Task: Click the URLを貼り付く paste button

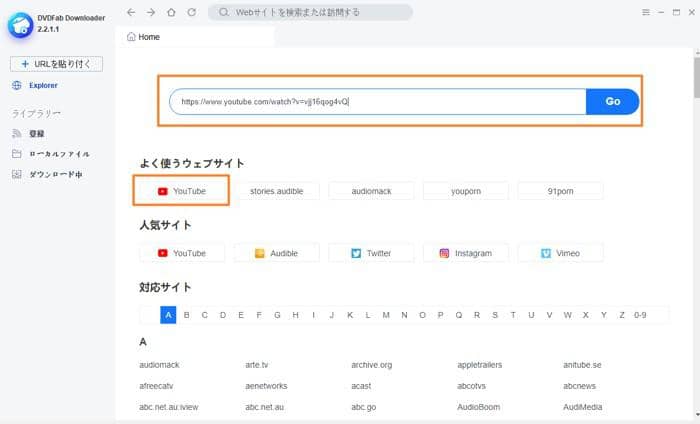Action: [x=56, y=64]
